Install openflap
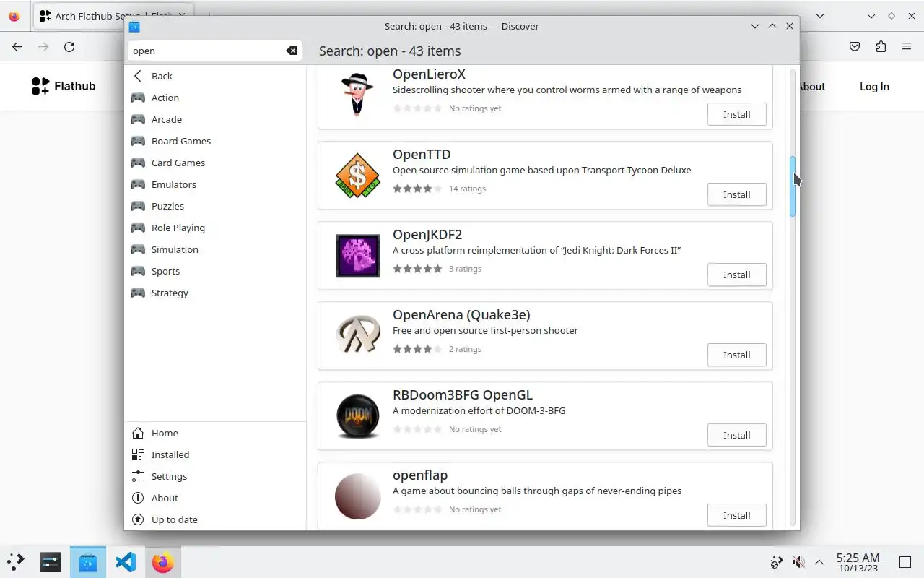Screen dimensions: 924x578 736,515
